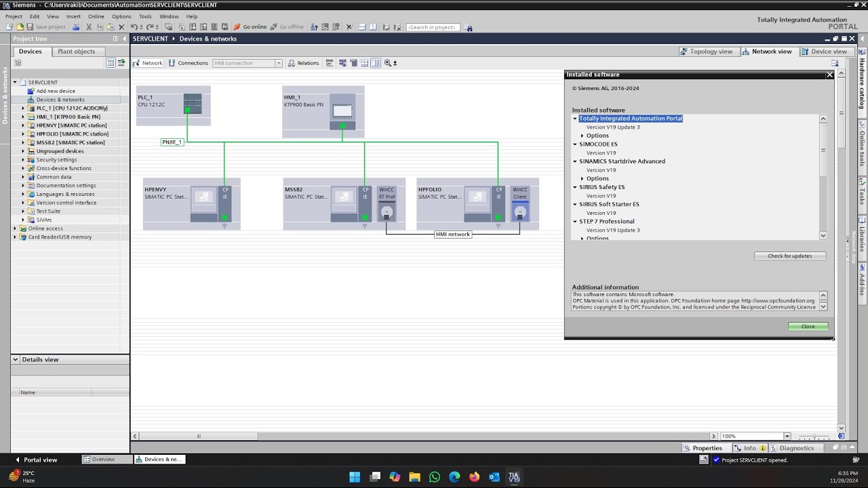Switch to the Plant objects tab
Image resolution: width=868 pixels, height=488 pixels.
pyautogui.click(x=77, y=52)
